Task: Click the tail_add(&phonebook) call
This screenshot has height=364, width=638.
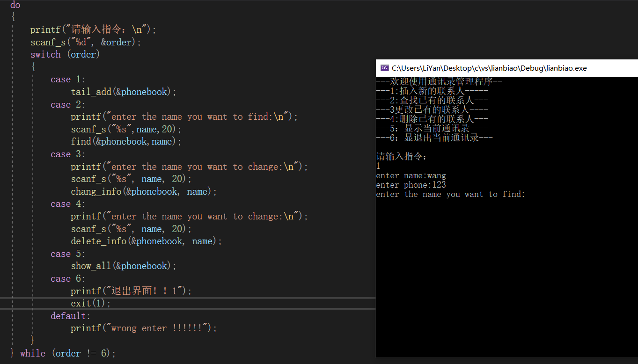Action: [124, 92]
